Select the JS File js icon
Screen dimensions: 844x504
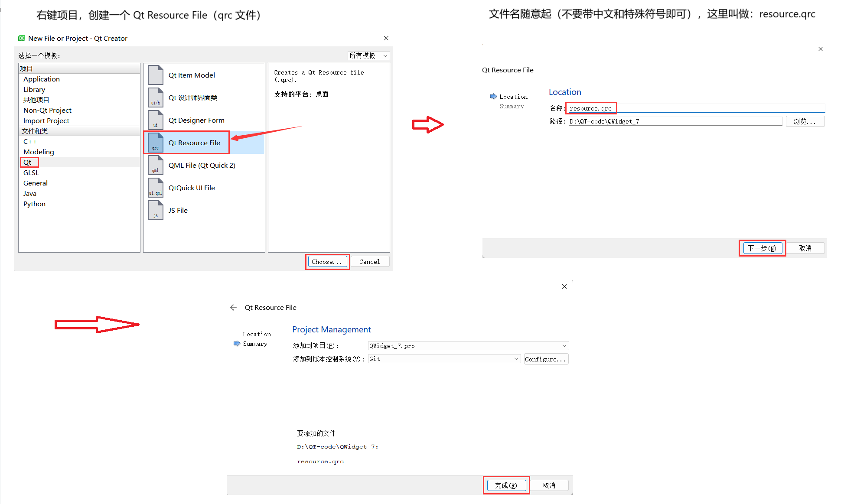155,210
